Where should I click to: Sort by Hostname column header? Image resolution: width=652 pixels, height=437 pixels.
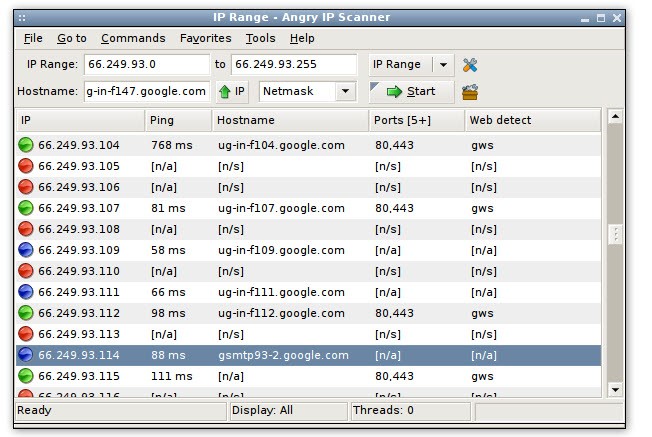coord(290,121)
